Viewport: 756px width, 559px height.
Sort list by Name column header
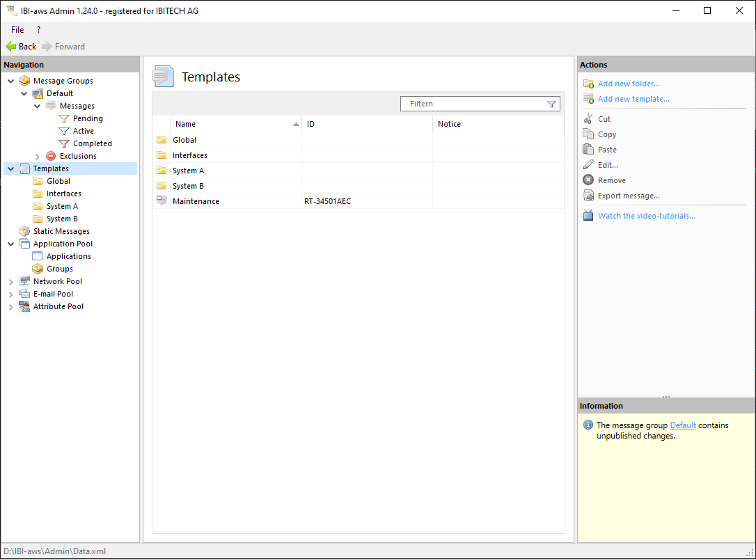tap(185, 124)
